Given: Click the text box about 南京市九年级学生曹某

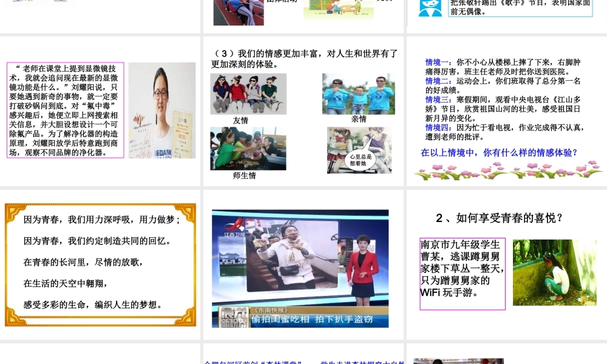Looking at the screenshot, I should 463,274.
